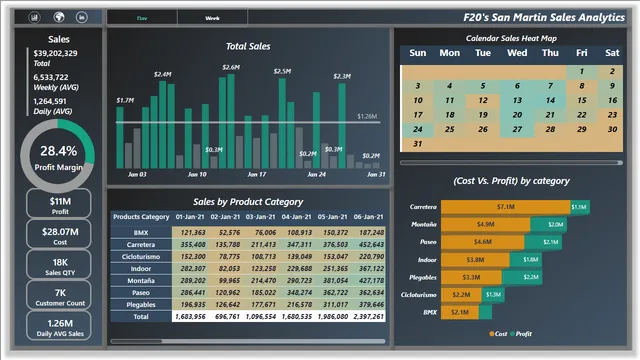This screenshot has width=640, height=360.
Task: Click day 24 in the calendar
Action: [x=417, y=129]
